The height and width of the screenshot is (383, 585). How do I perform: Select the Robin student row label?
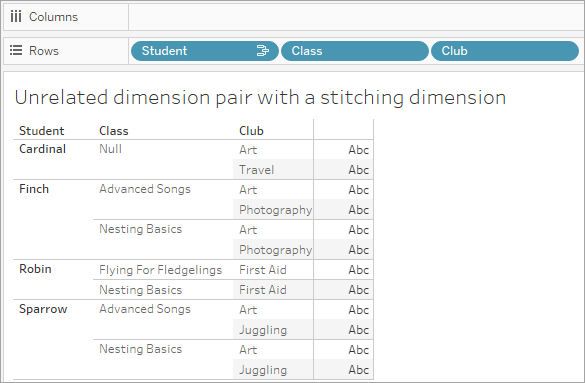[35, 269]
